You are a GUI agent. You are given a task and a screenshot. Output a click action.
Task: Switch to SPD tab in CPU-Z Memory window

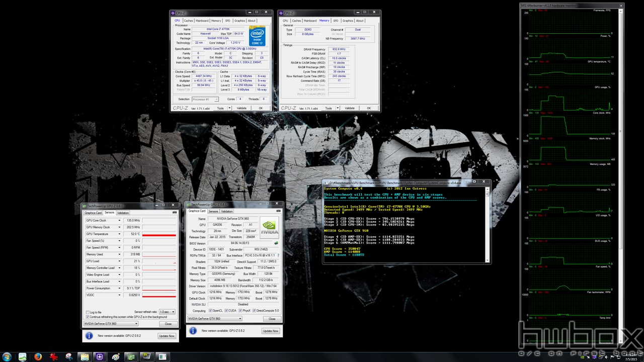coord(336,21)
